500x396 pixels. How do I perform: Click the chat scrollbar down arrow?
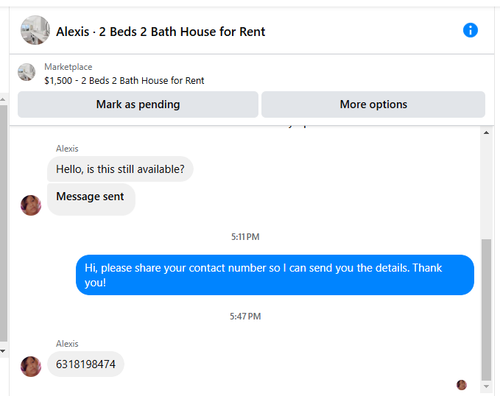(486, 387)
